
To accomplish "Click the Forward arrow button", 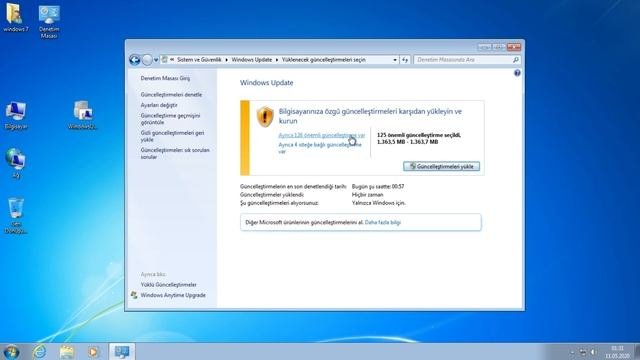I will tap(147, 60).
